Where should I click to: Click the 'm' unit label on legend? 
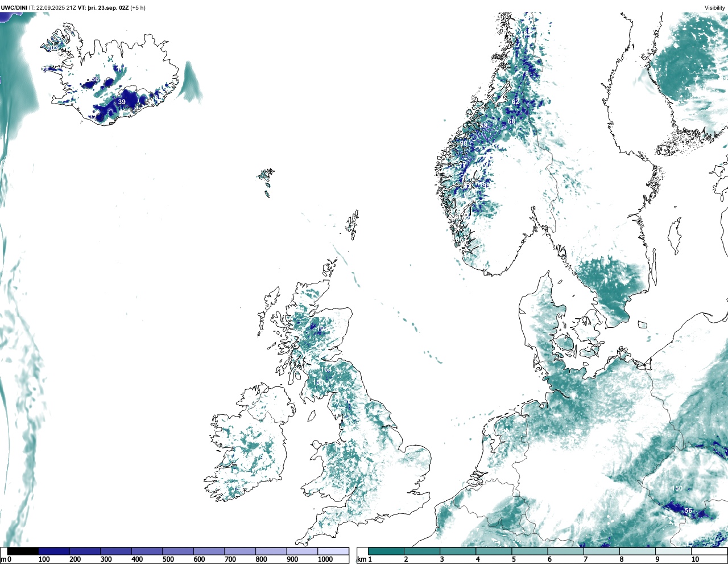tap(3, 560)
